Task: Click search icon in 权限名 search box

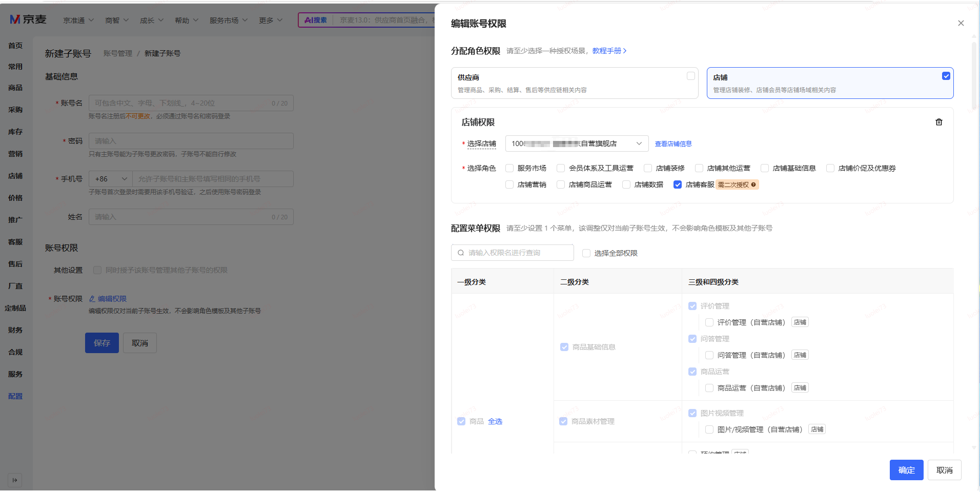Action: click(x=461, y=253)
